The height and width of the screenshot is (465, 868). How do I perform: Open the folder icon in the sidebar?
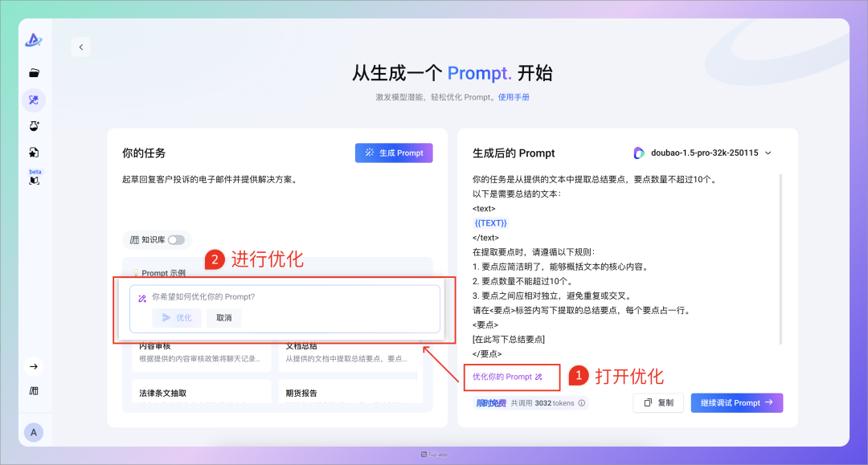pos(34,73)
